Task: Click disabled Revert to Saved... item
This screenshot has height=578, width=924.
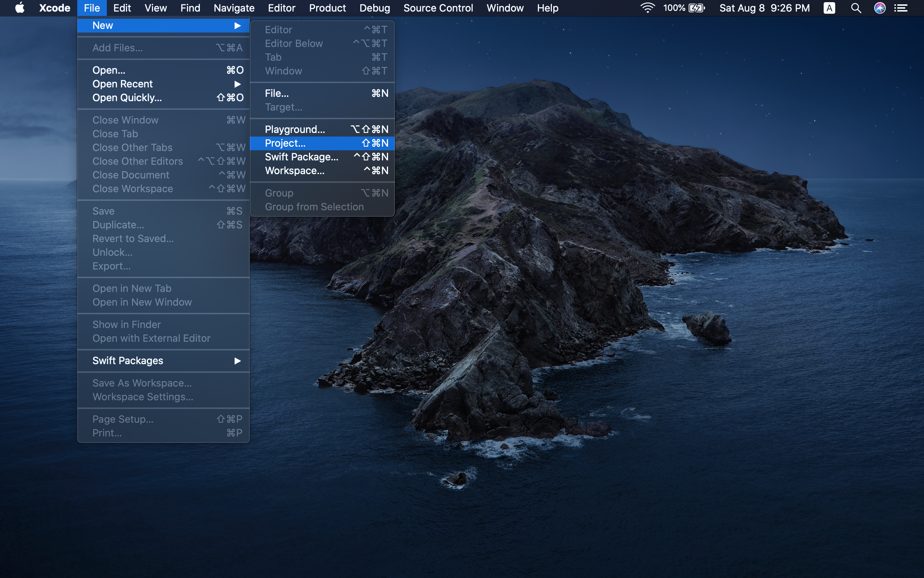Action: [164, 238]
